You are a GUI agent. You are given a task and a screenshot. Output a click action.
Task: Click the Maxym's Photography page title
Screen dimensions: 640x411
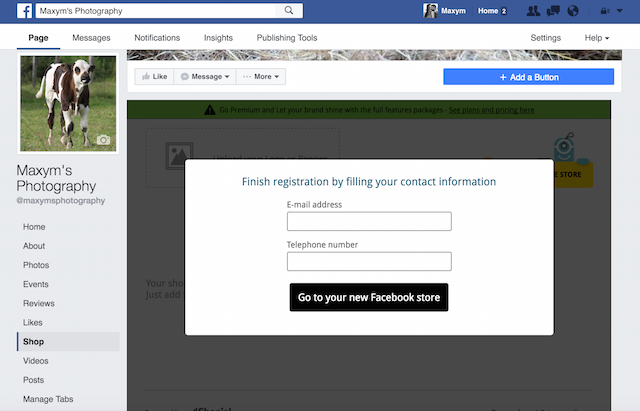click(x=56, y=178)
